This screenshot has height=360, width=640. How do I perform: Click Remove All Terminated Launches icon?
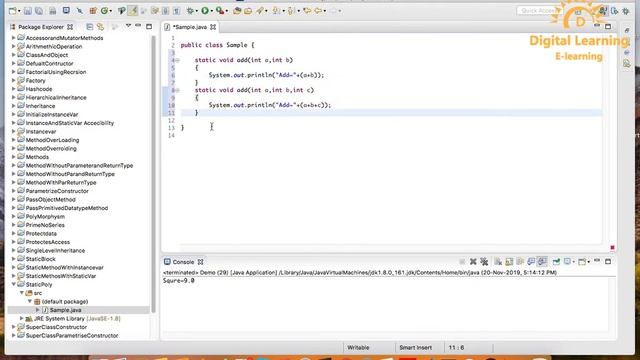pos(484,262)
